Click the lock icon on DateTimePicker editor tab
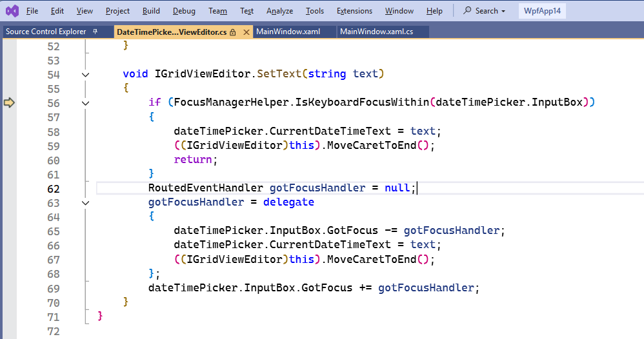 tap(232, 32)
